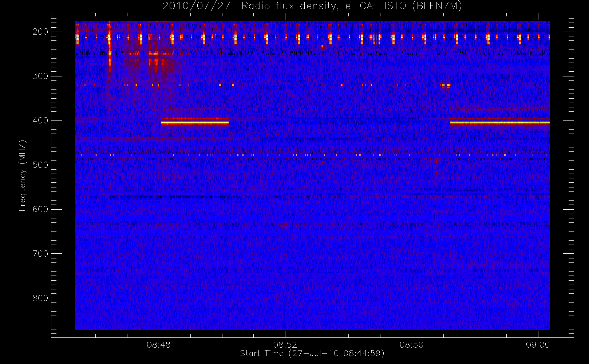Click the 200 frequency tick label
The width and height of the screenshot is (589, 364).
(x=40, y=32)
